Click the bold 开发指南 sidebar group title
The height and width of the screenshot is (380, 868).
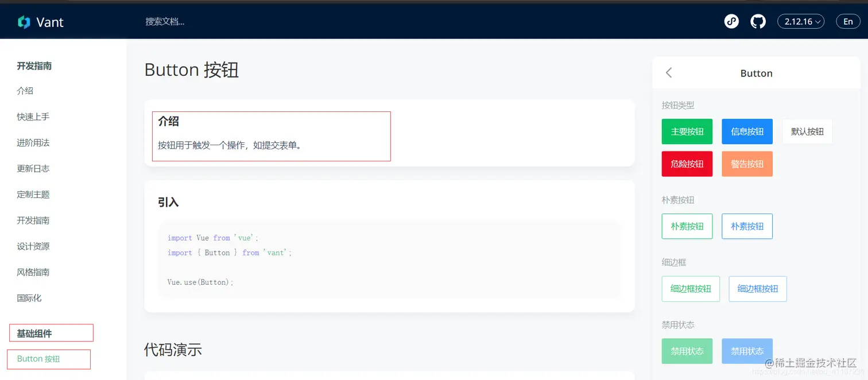point(34,66)
